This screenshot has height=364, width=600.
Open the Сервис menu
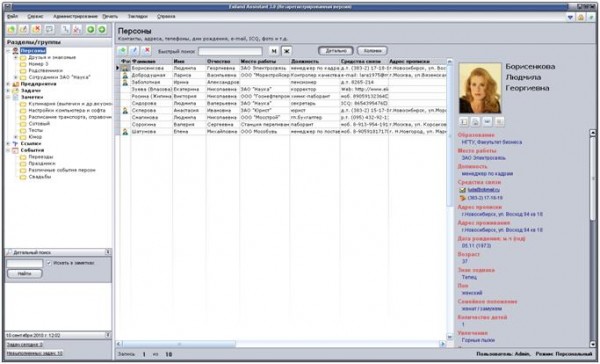(35, 17)
